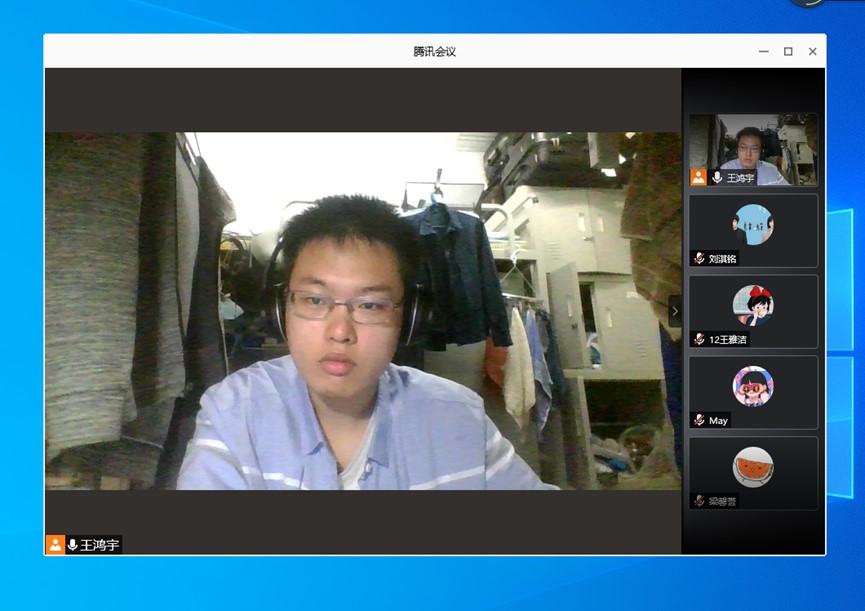Click microphone icon on 王鸿宇 sidebar thumbnail
The image size is (865, 611).
(x=717, y=177)
